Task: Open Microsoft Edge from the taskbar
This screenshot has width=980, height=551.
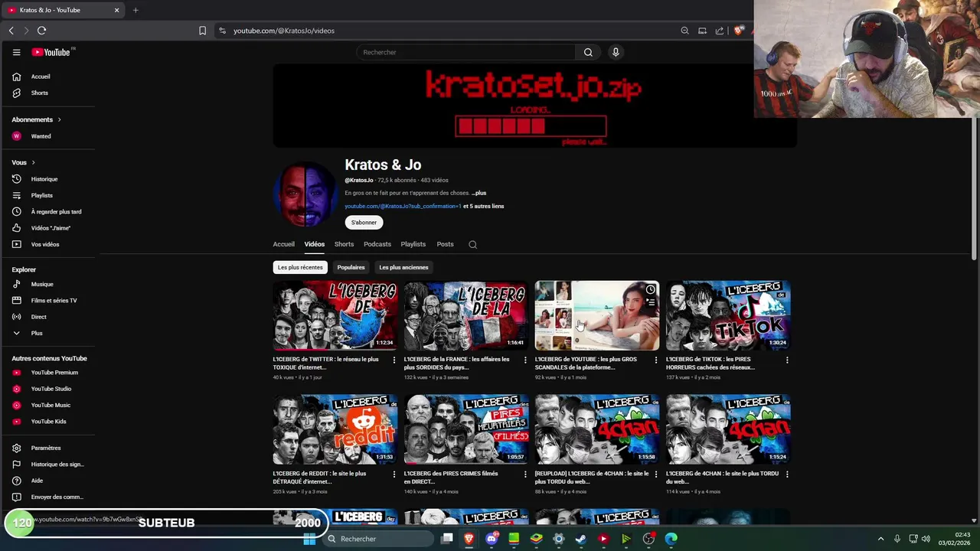Action: point(671,539)
